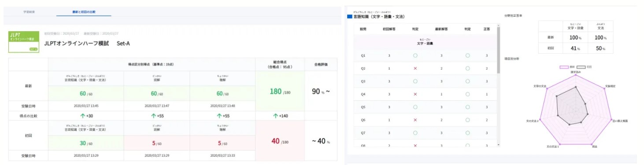Open the 学習結果 tab
Viewport: 644px width, 165px height.
point(30,11)
